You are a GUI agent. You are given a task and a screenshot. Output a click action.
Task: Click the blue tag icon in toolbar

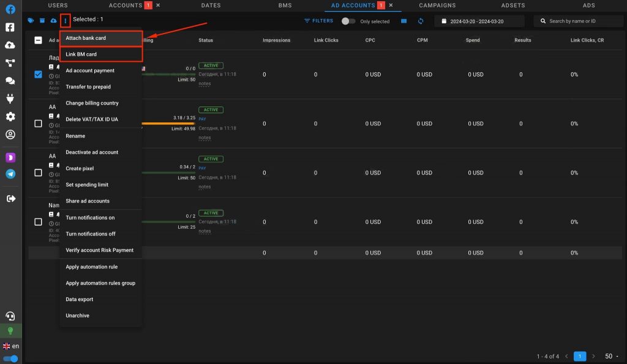pyautogui.click(x=31, y=20)
